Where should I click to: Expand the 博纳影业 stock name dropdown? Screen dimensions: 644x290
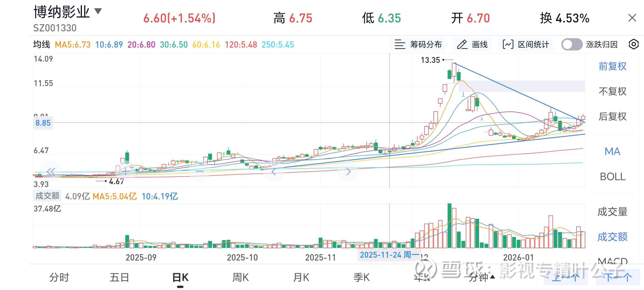click(x=98, y=11)
